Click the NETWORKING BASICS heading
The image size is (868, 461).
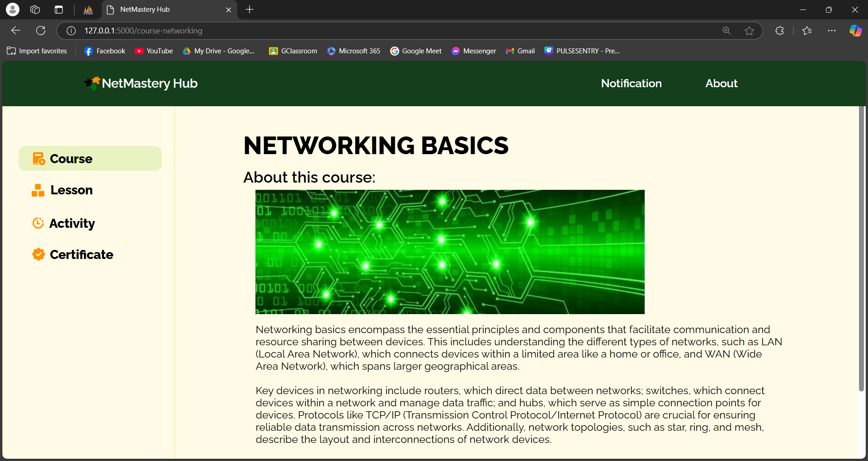point(376,146)
